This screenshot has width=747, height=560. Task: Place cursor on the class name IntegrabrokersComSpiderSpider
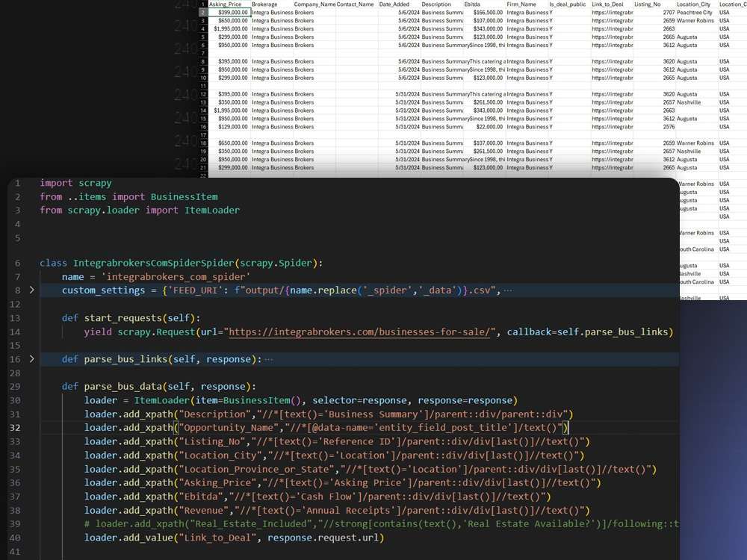tap(153, 263)
